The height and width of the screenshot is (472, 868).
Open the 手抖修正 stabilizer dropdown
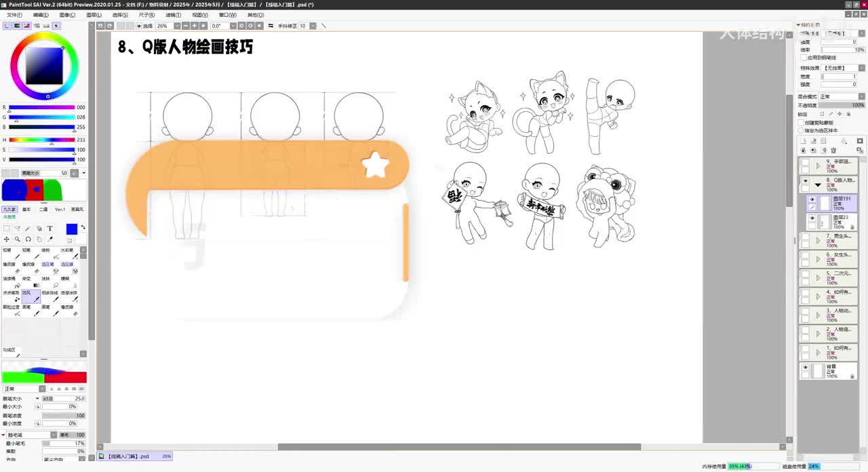[312, 26]
